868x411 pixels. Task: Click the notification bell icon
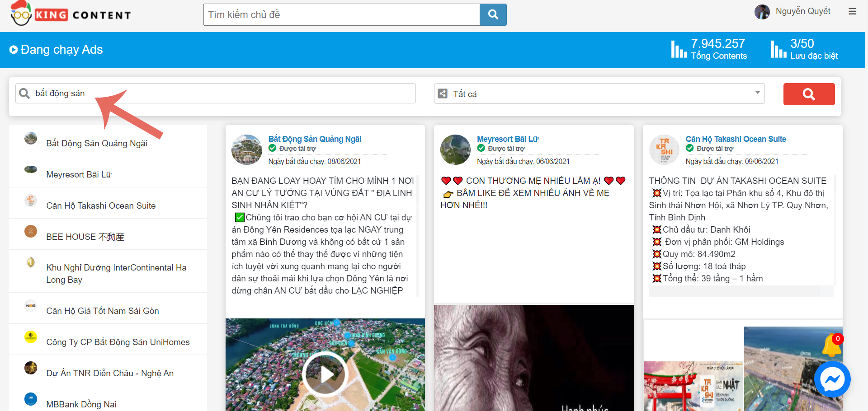point(832,346)
